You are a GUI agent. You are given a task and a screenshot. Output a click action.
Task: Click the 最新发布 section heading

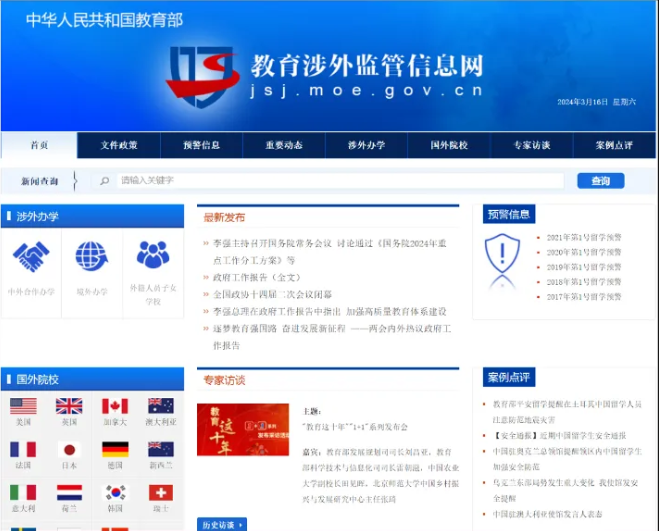click(224, 217)
